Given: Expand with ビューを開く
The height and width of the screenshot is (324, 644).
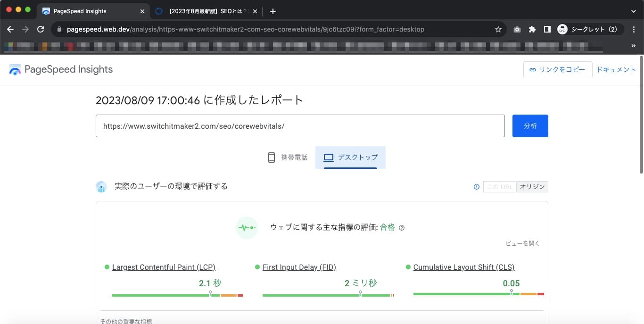Looking at the screenshot, I should 522,243.
